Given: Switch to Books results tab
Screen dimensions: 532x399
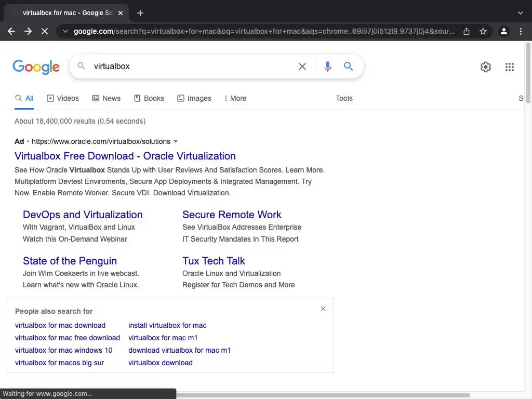Looking at the screenshot, I should point(149,98).
